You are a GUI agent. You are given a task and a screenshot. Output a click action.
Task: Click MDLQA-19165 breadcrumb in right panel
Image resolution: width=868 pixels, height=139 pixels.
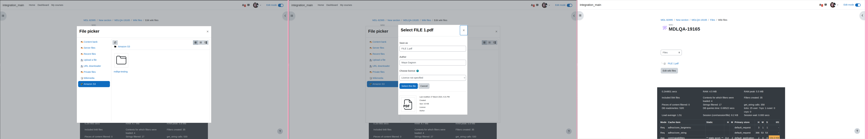coord(699,20)
